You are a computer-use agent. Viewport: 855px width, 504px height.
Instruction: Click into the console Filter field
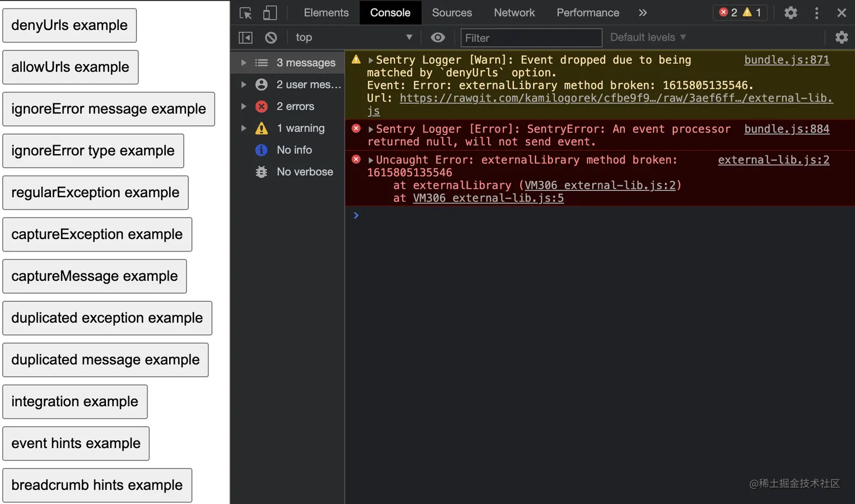(x=531, y=38)
